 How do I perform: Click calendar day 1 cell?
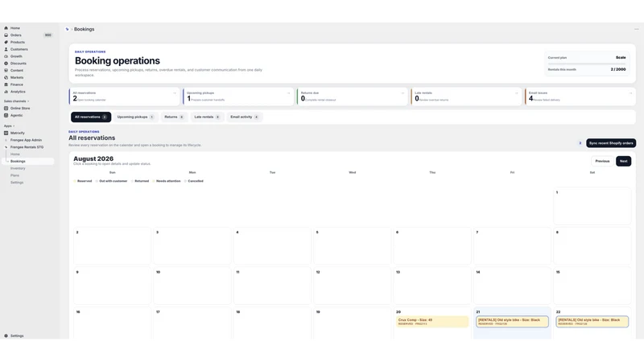pos(592,206)
